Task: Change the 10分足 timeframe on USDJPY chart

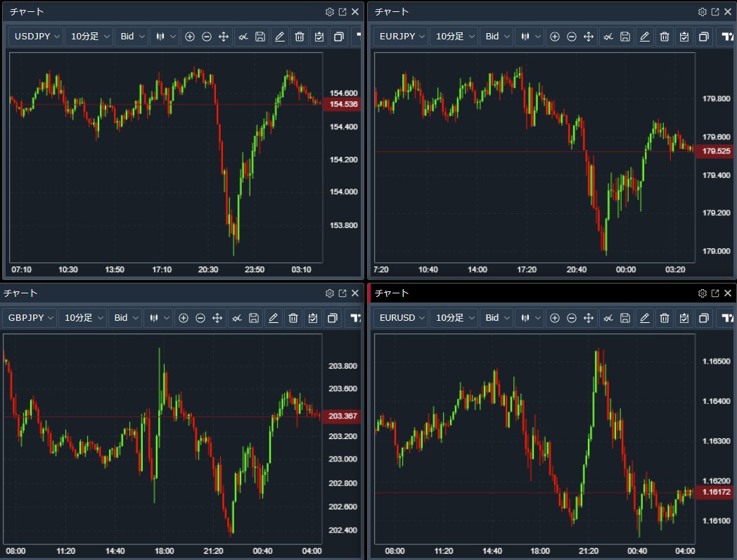Action: click(89, 36)
